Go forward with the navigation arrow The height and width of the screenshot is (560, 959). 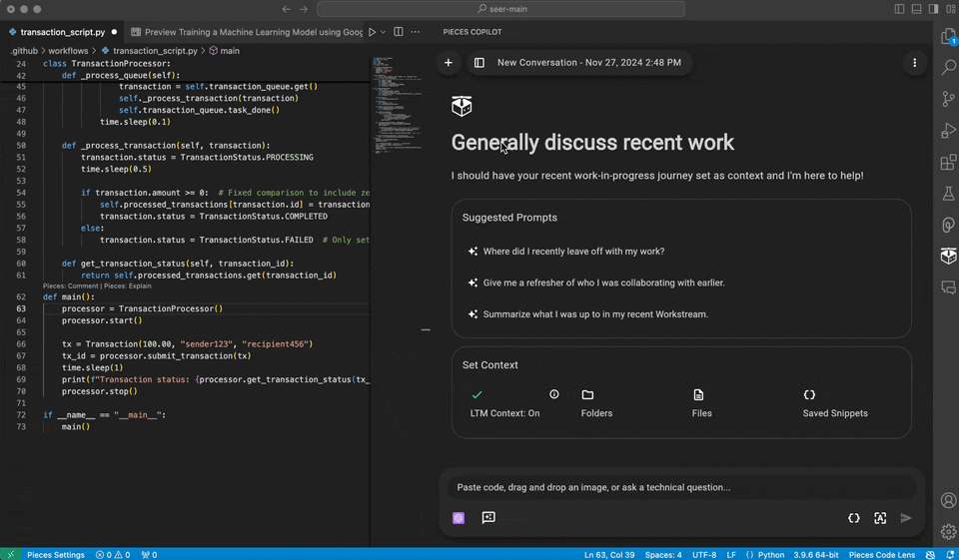304,9
